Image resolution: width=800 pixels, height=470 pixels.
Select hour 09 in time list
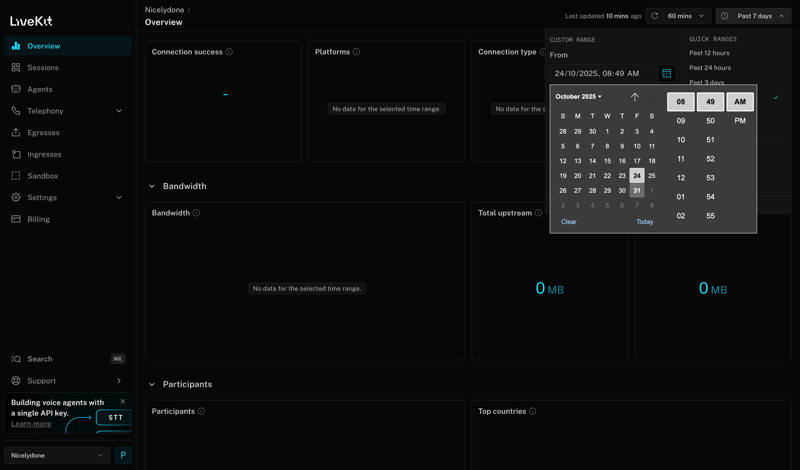pos(681,121)
